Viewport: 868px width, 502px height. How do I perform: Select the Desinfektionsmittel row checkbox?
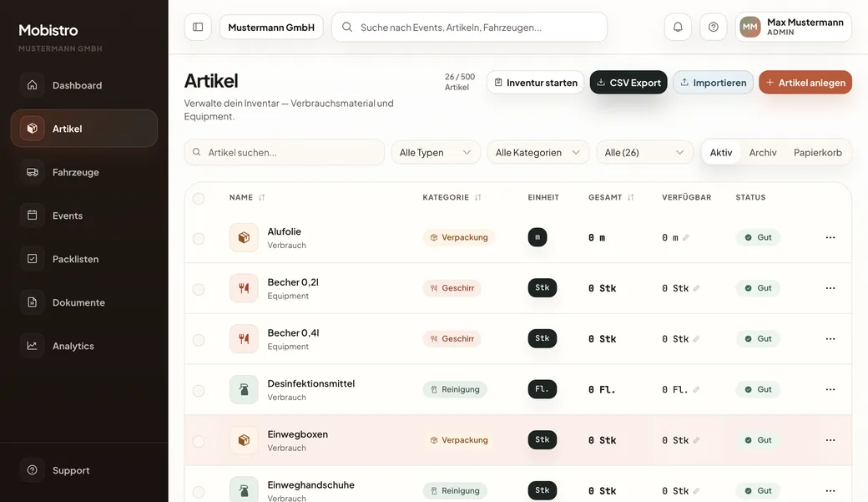click(x=199, y=391)
